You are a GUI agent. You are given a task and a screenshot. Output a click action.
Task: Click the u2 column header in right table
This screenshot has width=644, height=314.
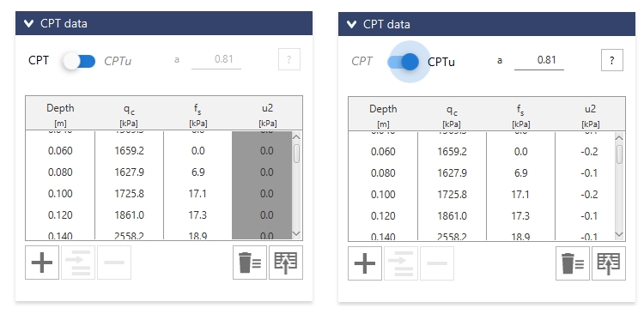[590, 115]
